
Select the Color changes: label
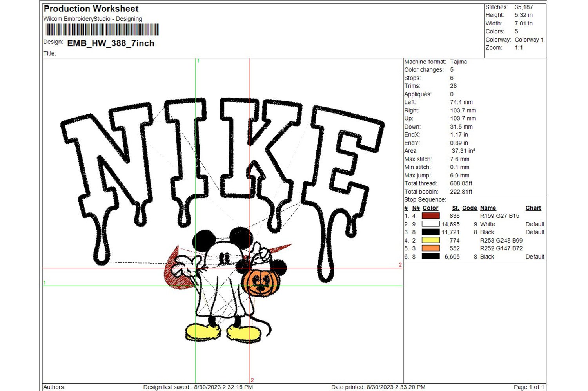pyautogui.click(x=424, y=70)
